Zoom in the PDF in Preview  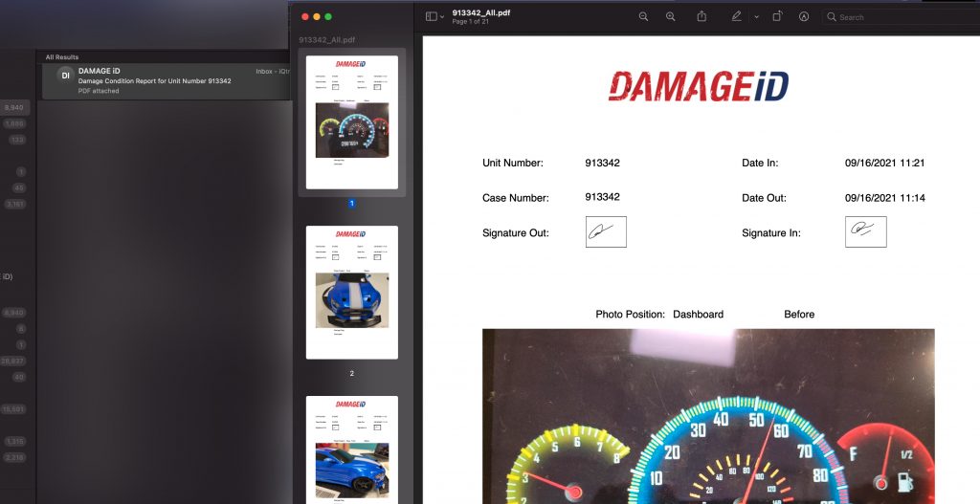pos(670,17)
